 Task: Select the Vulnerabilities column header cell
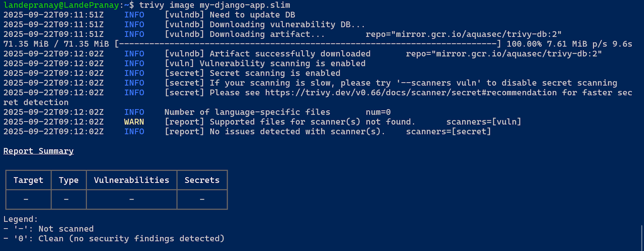tap(132, 180)
